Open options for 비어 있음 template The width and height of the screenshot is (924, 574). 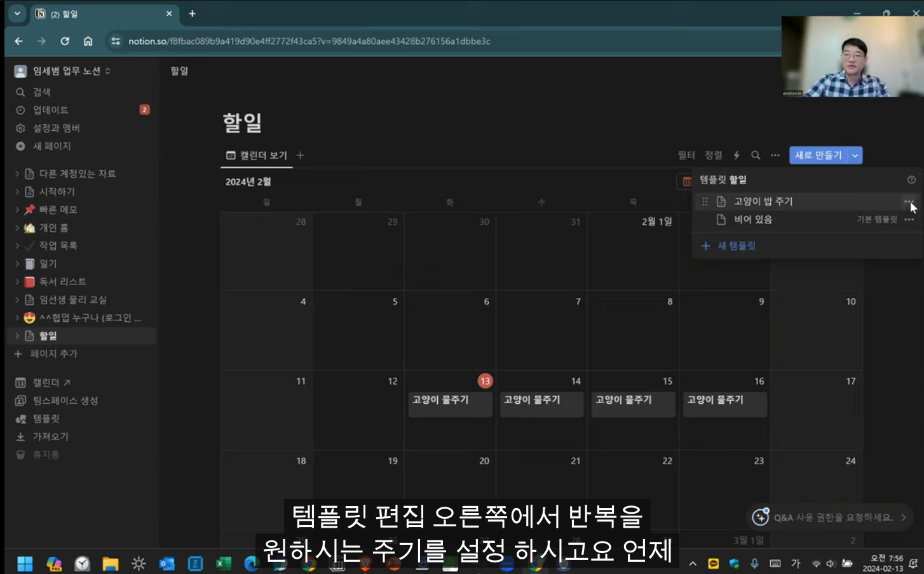tap(909, 220)
